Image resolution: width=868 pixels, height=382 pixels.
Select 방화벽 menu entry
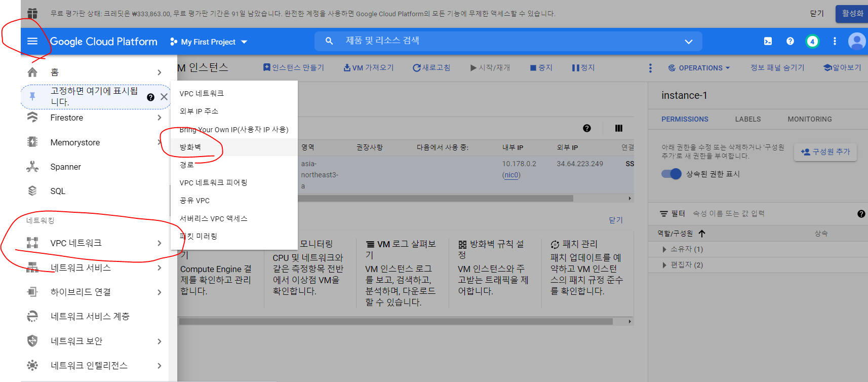234,147
